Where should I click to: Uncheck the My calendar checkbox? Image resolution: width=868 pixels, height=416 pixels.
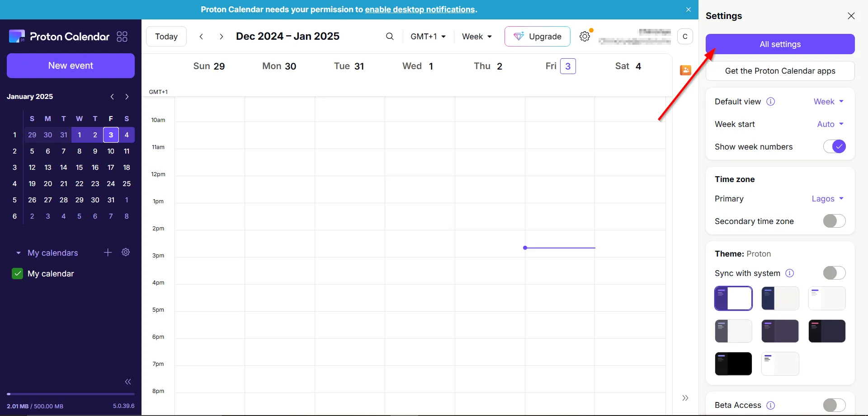click(17, 274)
